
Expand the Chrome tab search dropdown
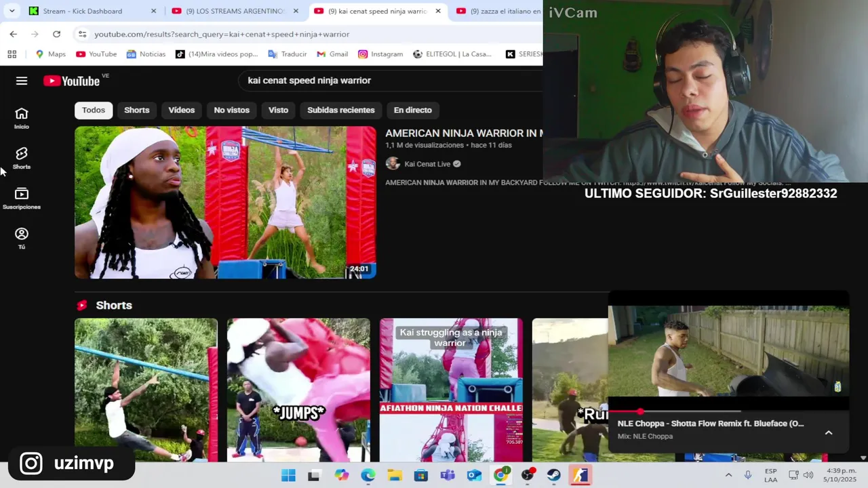point(12,11)
